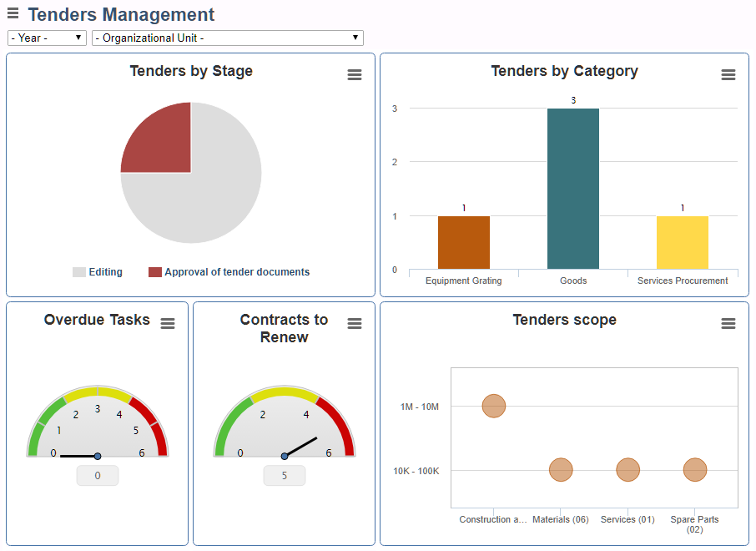Open the Tenders scope chart menu

tap(728, 323)
